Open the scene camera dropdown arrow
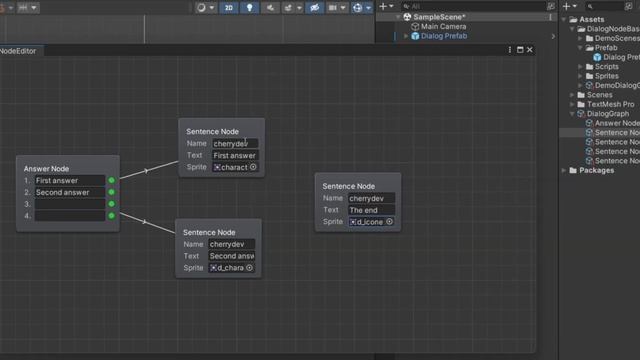 (343, 7)
